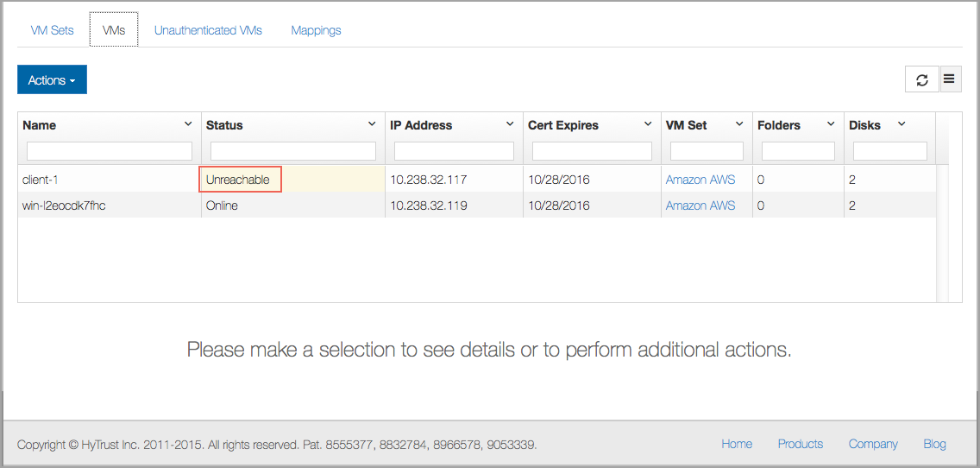
Task: Open the Unauthenticated VMs tab
Action: click(x=208, y=30)
